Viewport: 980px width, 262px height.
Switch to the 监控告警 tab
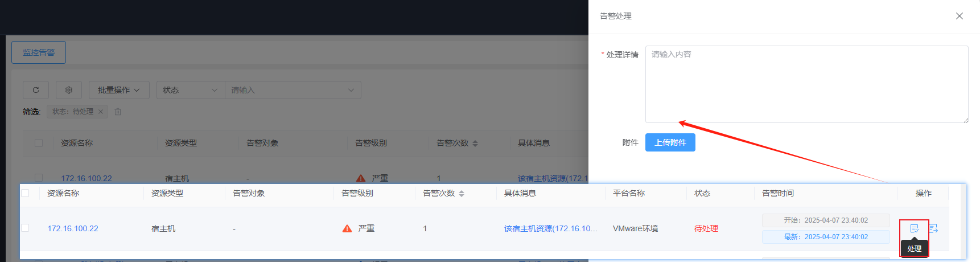tap(39, 52)
